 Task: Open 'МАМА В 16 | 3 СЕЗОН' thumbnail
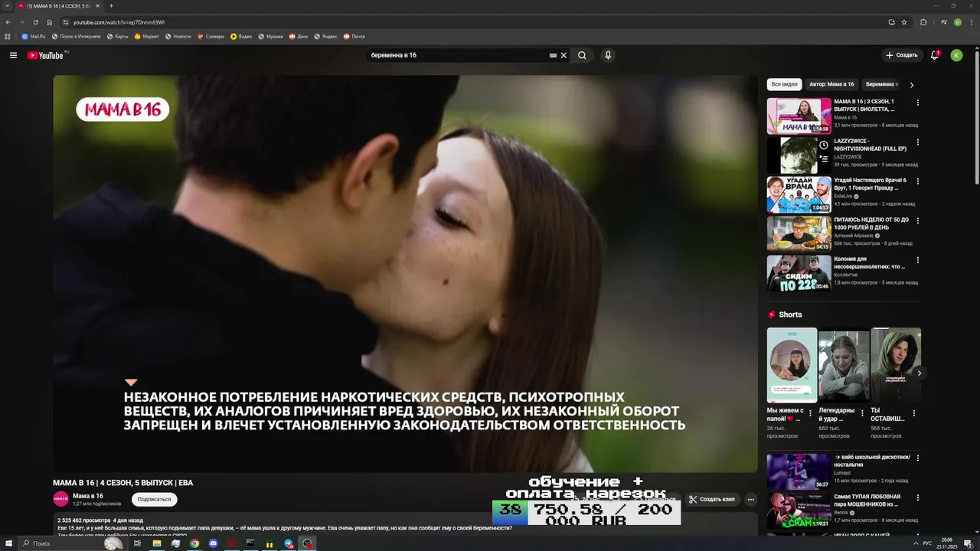799,116
